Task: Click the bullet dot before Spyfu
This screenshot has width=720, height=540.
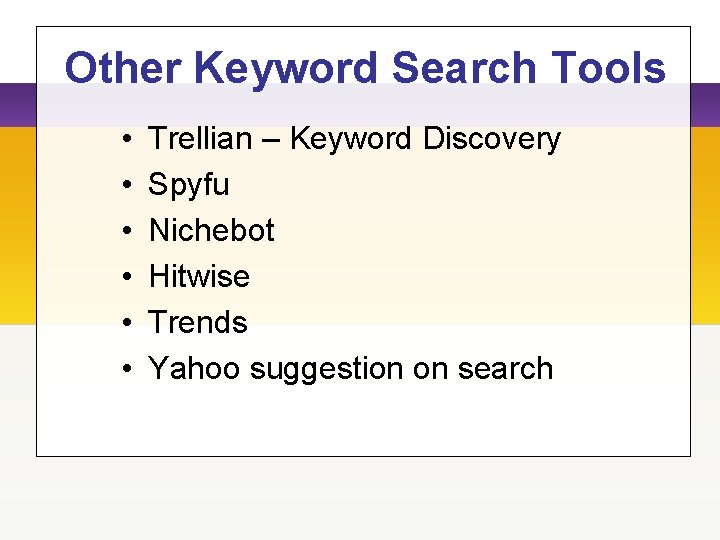Action: (127, 185)
